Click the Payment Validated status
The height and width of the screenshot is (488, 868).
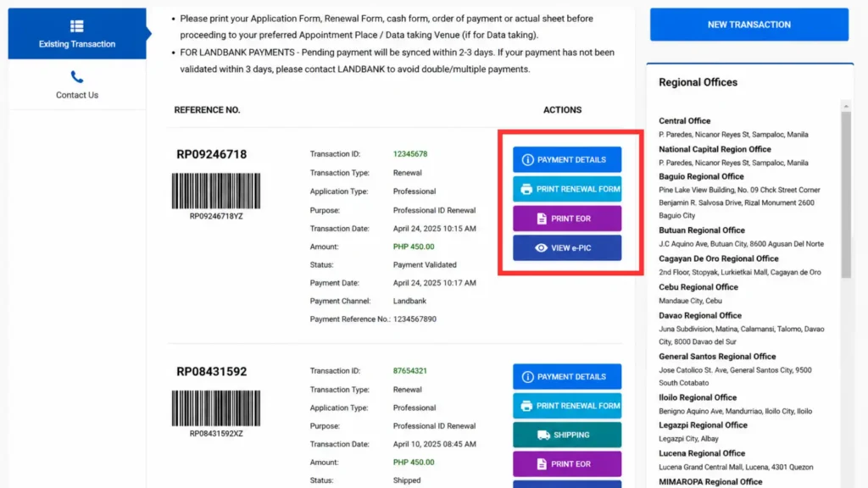[x=425, y=265]
